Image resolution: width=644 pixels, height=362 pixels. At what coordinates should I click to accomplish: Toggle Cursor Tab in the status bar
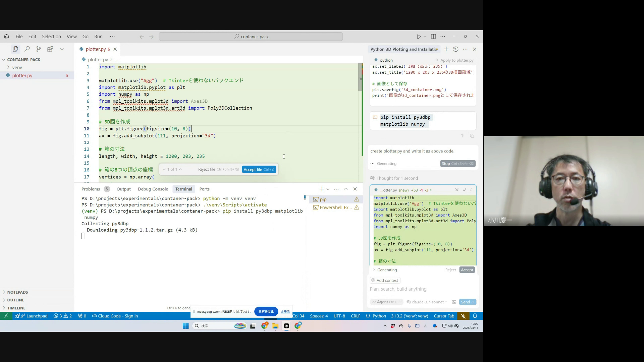tap(444, 316)
